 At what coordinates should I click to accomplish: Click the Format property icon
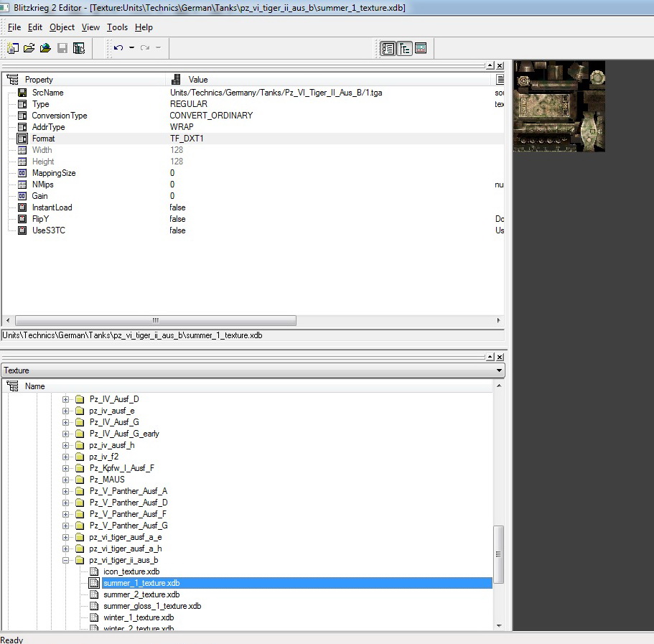coord(22,139)
